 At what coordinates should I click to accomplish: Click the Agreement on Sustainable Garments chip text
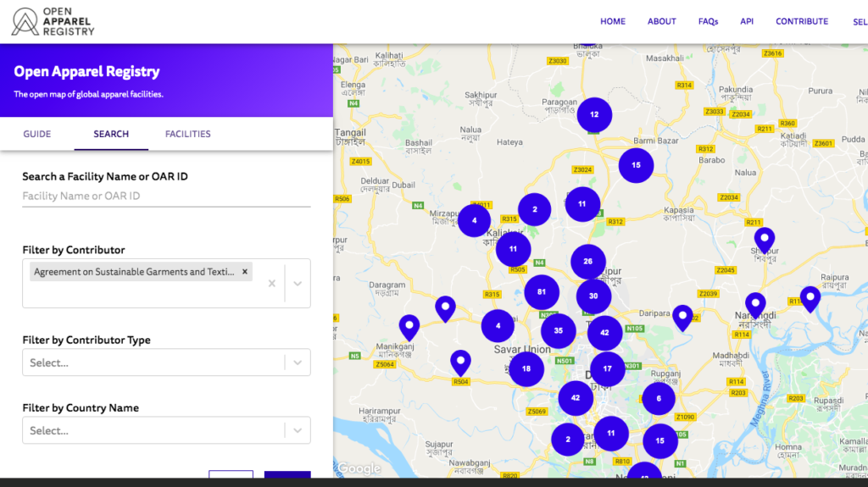click(134, 272)
